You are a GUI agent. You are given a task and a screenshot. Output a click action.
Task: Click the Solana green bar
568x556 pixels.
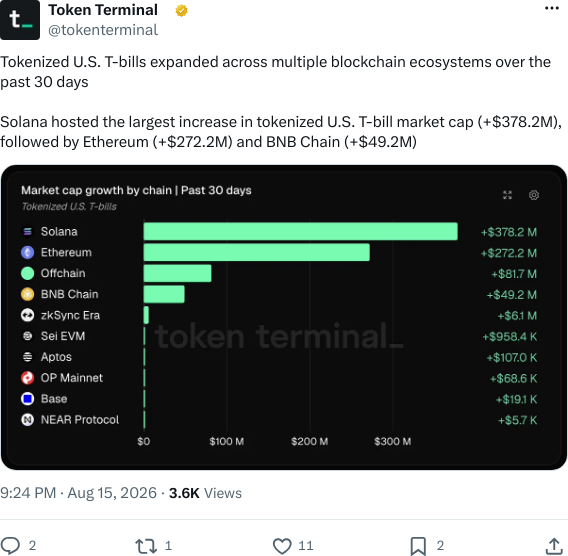(x=301, y=231)
